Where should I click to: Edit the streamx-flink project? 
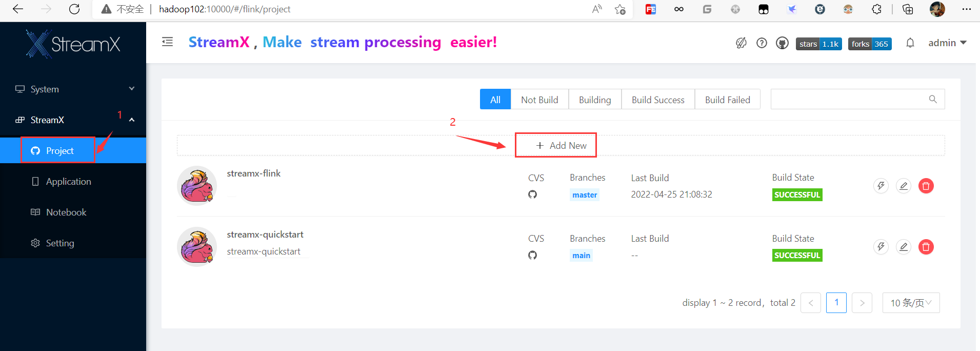tap(903, 186)
